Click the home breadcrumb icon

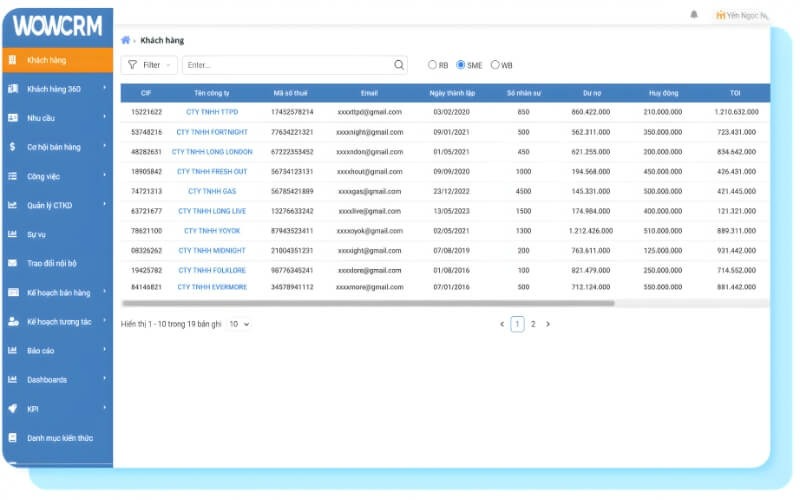coord(125,40)
